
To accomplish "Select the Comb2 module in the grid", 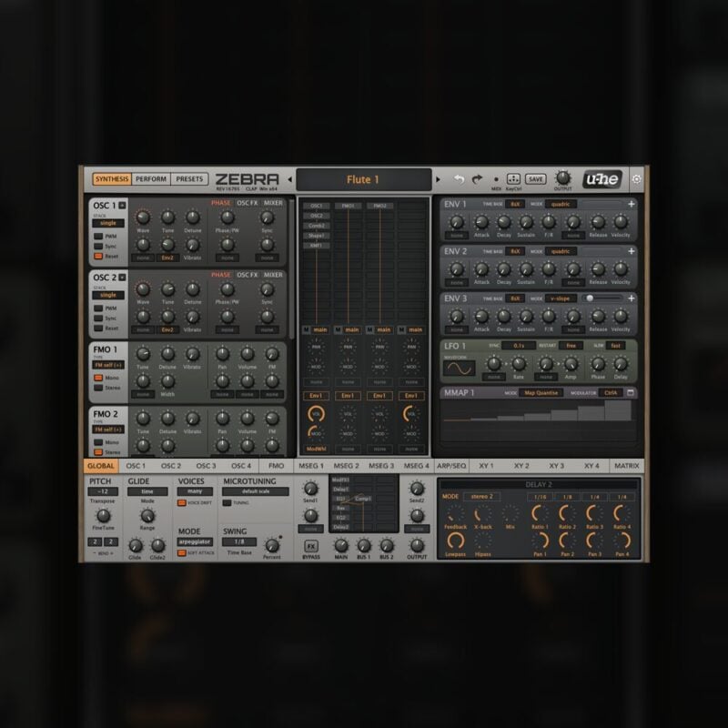I will click(x=317, y=226).
